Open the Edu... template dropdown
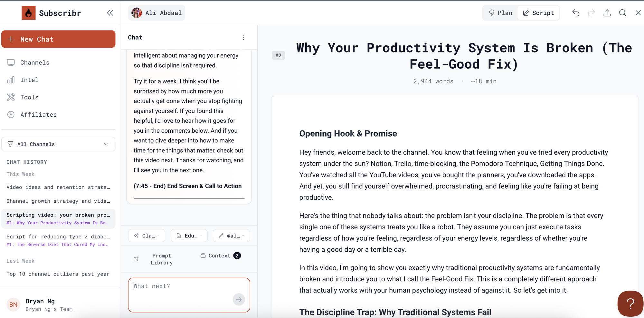The width and height of the screenshot is (644, 318). (x=189, y=236)
